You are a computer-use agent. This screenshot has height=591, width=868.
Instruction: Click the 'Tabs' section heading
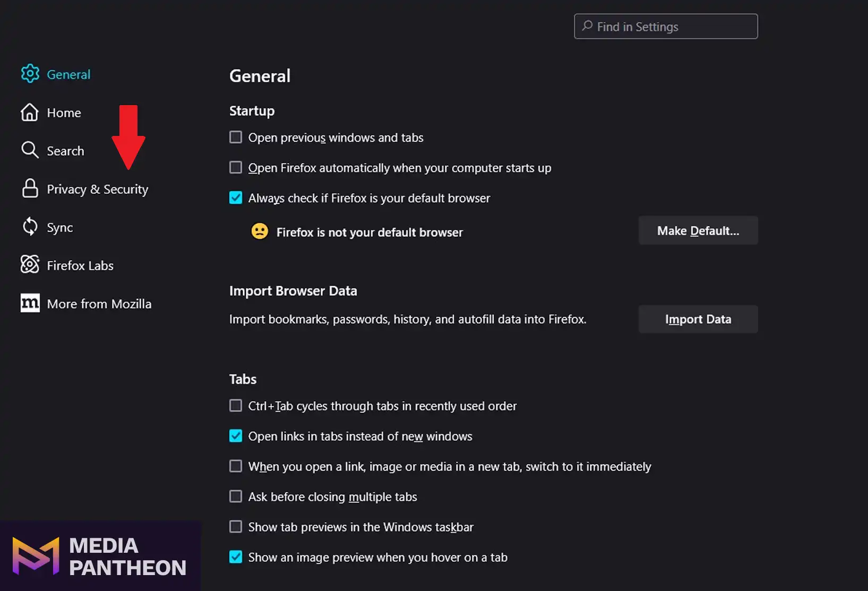pyautogui.click(x=243, y=379)
